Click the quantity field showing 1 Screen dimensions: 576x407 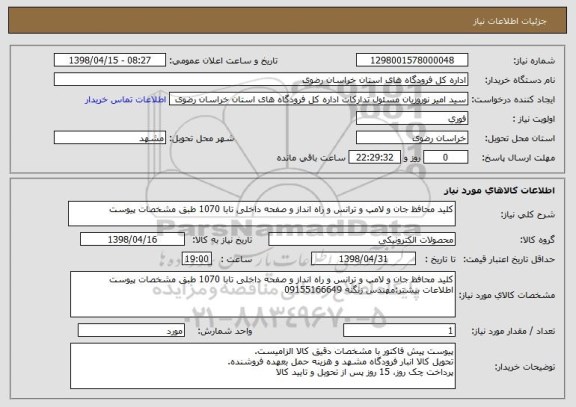[399, 331]
